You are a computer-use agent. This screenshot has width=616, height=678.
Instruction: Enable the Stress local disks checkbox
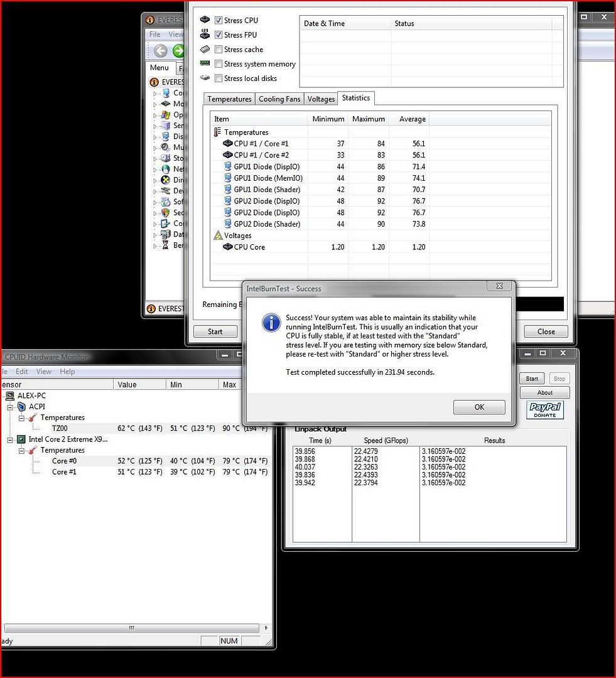pos(219,78)
